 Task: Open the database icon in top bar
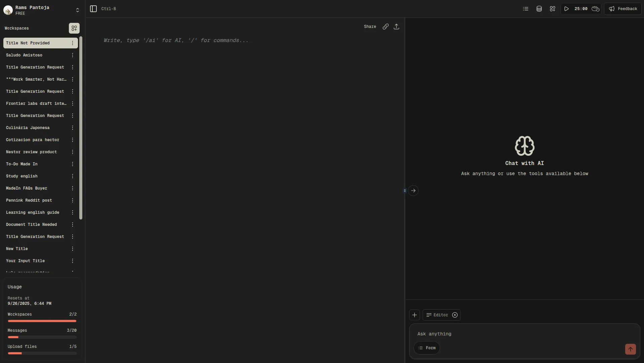pyautogui.click(x=539, y=9)
